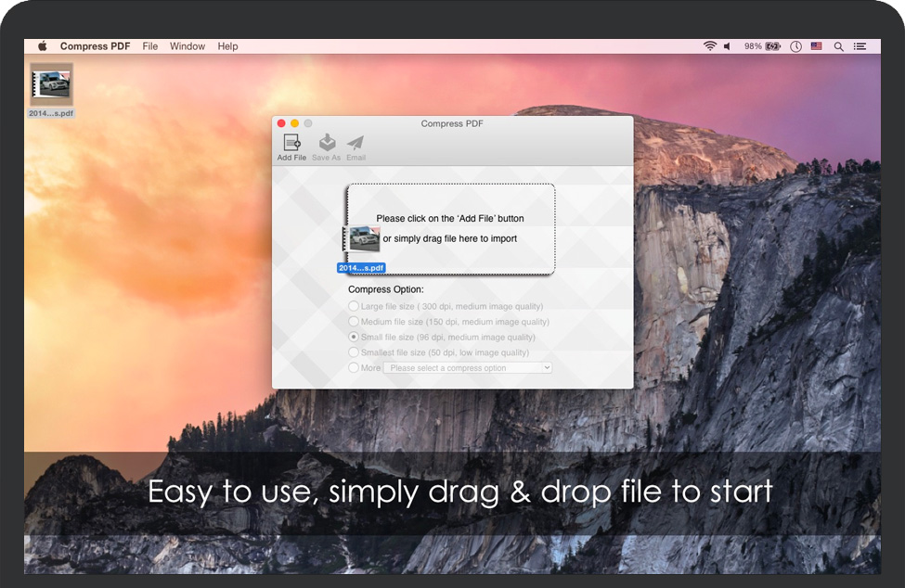Click the Save As toolbar icon

click(x=326, y=143)
